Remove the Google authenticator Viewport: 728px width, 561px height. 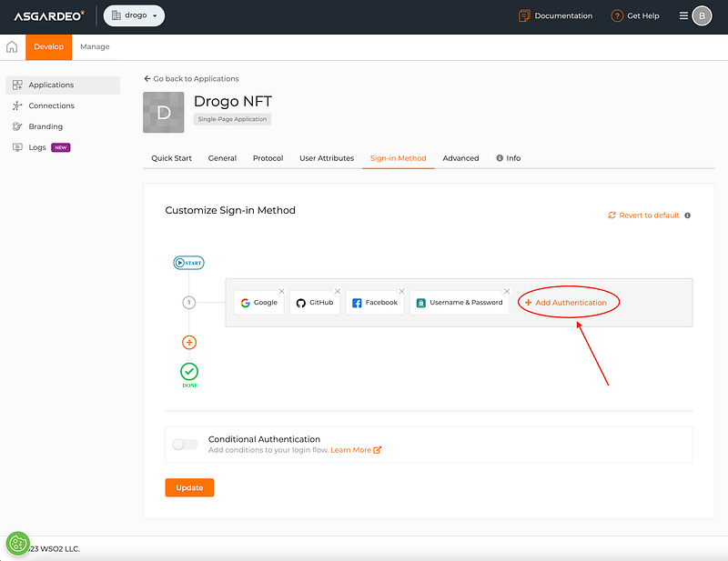coord(281,291)
